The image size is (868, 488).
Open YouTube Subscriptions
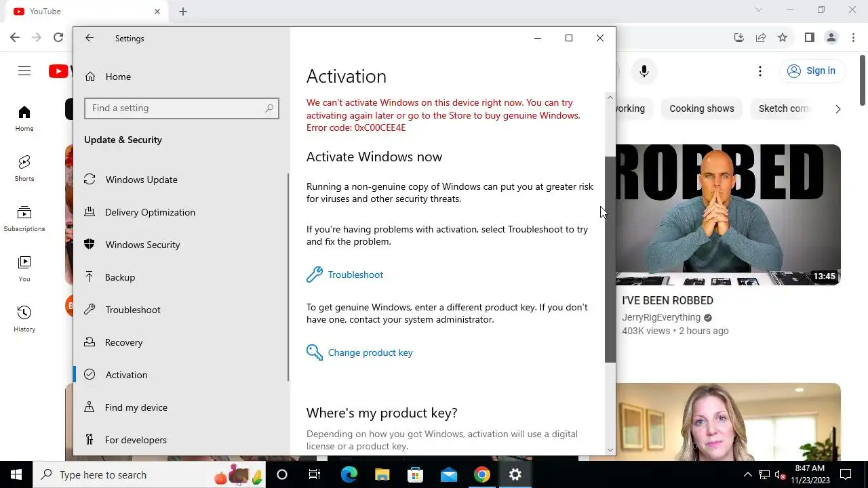click(x=24, y=219)
